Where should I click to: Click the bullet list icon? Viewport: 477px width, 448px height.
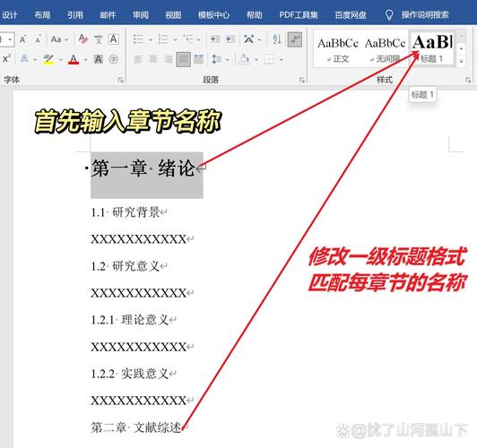[x=138, y=39]
